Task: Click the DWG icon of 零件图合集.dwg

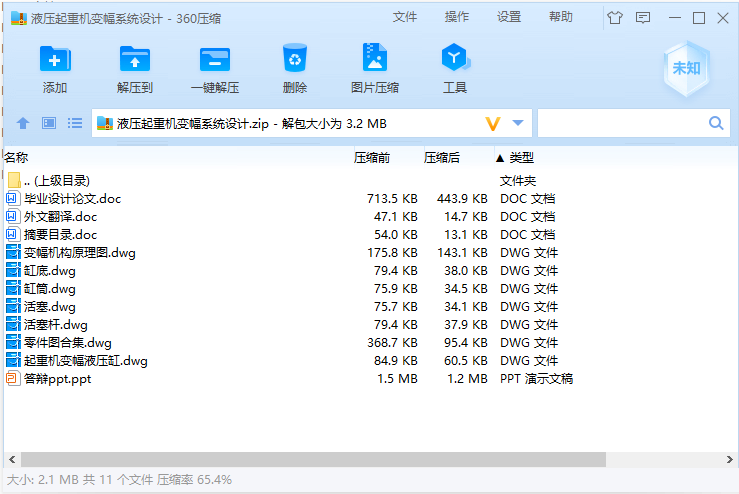Action: pyautogui.click(x=13, y=342)
